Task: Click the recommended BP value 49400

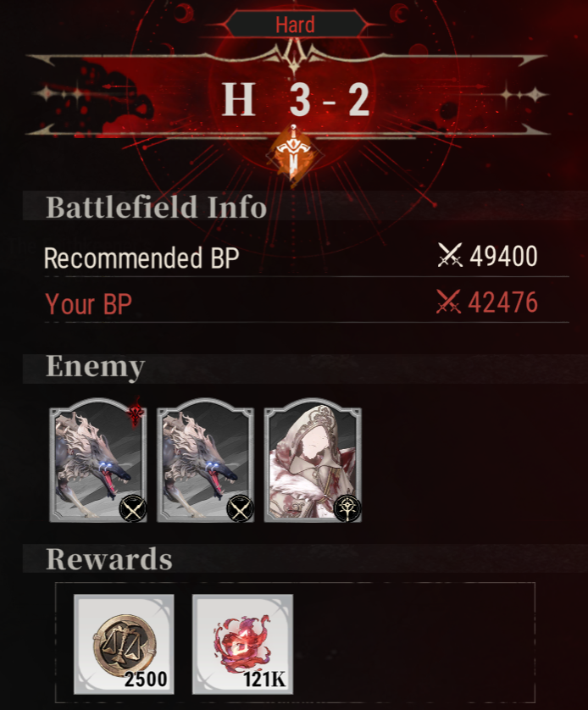Action: (x=503, y=256)
